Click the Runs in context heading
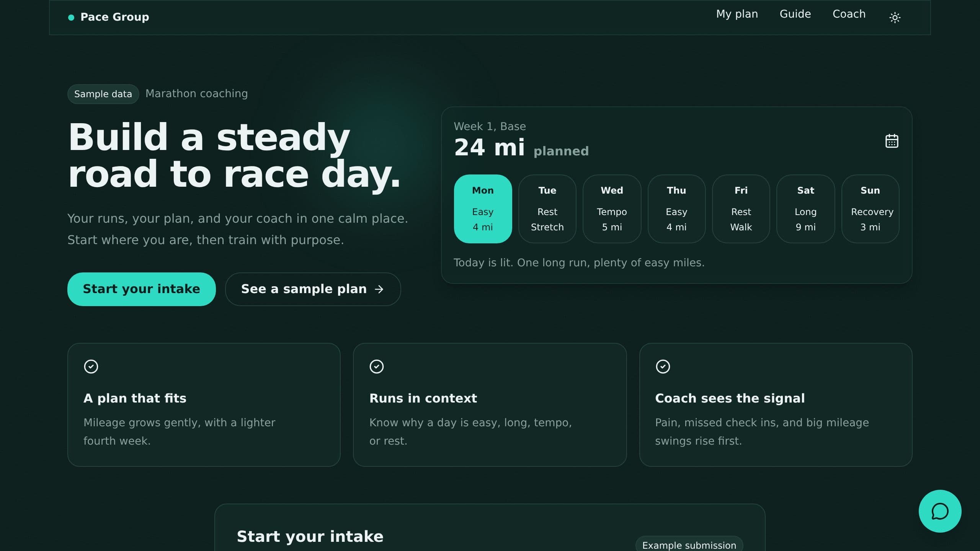The height and width of the screenshot is (551, 980). (423, 398)
